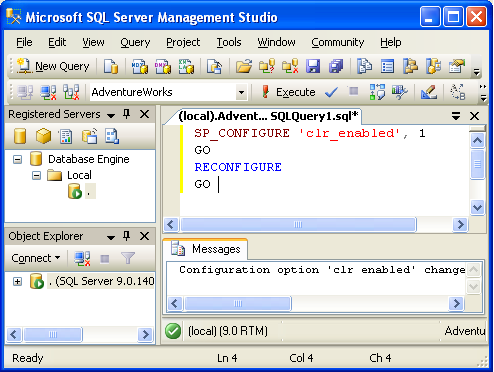Click the Analysis Services XMLA Query icon
Viewport: 494px width, 372px height.
click(x=186, y=66)
